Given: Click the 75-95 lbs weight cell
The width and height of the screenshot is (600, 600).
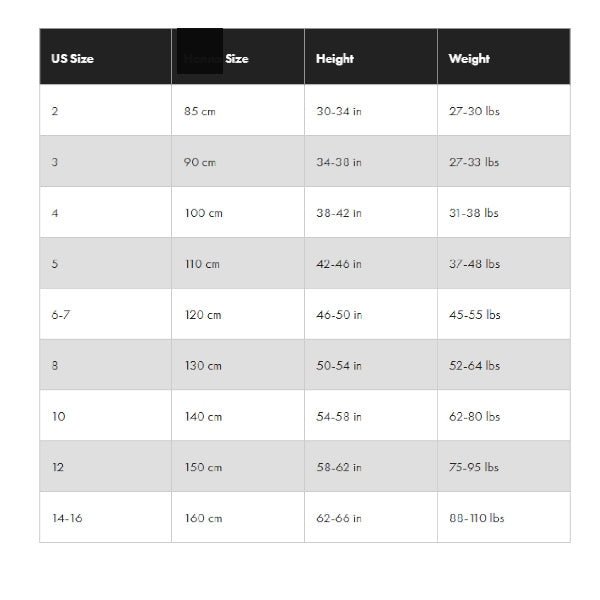Looking at the screenshot, I should coord(504,466).
